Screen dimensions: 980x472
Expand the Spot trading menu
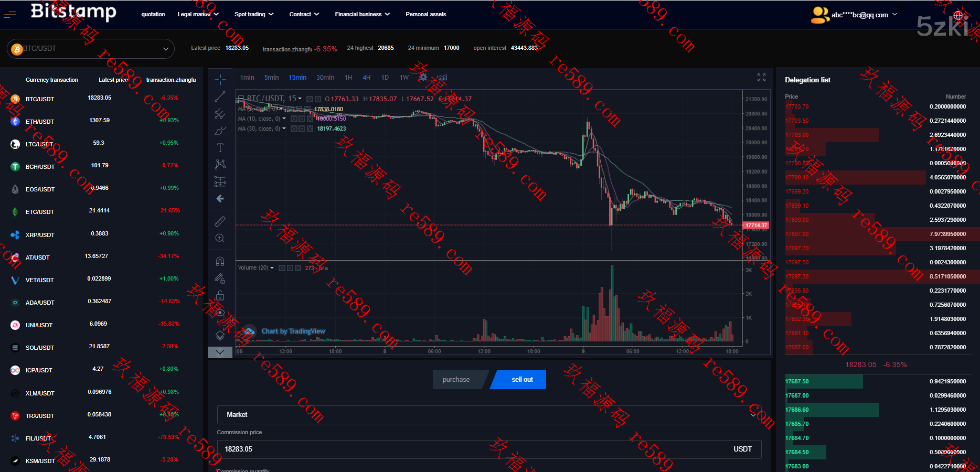coord(254,14)
